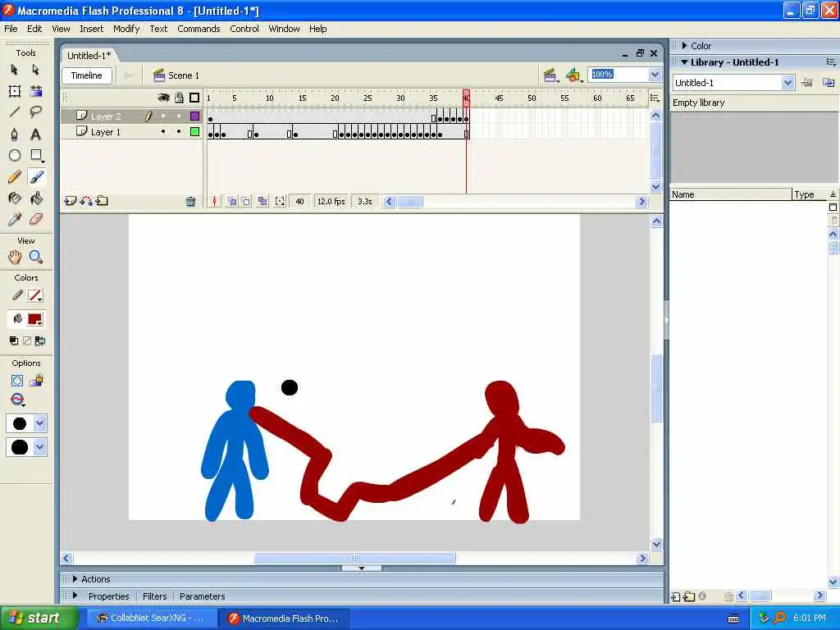Select the Hand tool
Screen dimensions: 840x630
point(15,257)
